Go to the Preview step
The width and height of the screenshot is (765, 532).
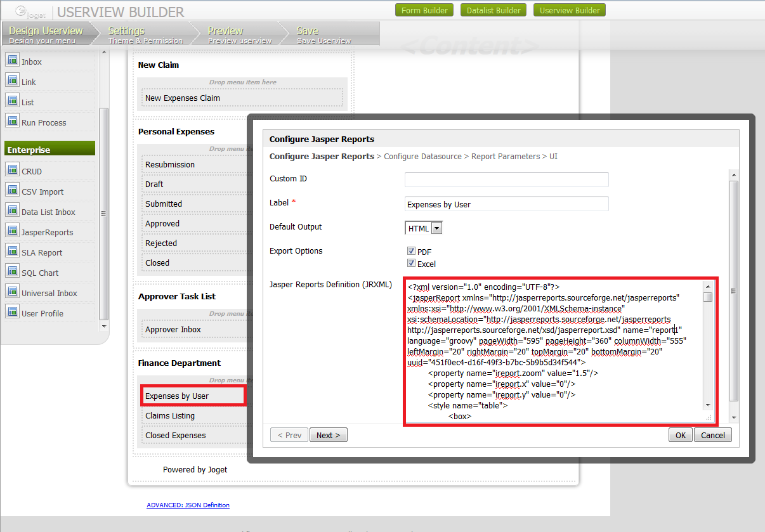(x=240, y=34)
